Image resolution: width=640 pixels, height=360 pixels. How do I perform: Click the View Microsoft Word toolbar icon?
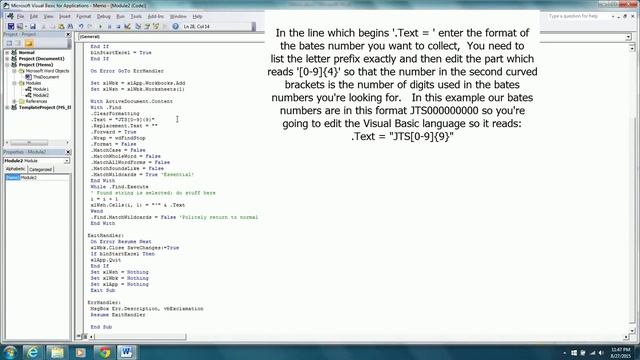[x=11, y=26]
